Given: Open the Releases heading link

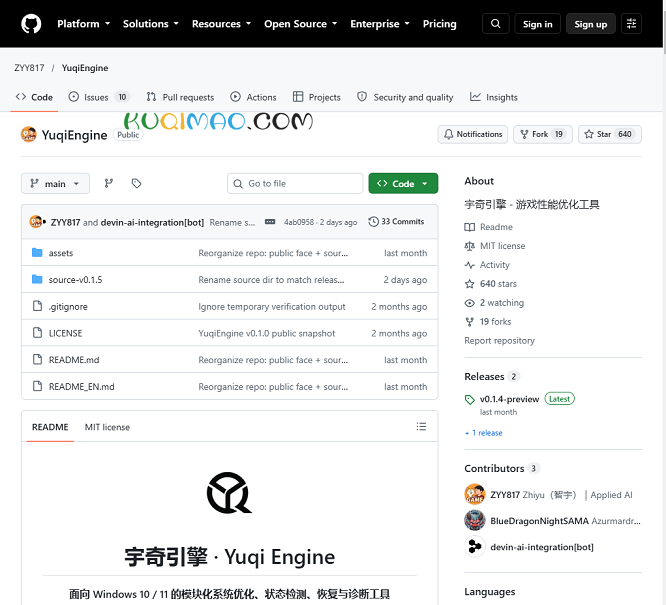Looking at the screenshot, I should (491, 376).
